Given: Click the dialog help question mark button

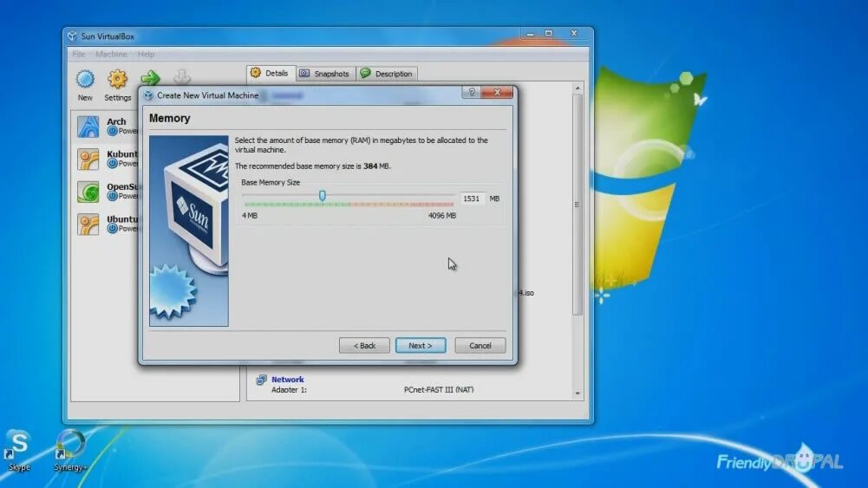Looking at the screenshot, I should point(472,93).
